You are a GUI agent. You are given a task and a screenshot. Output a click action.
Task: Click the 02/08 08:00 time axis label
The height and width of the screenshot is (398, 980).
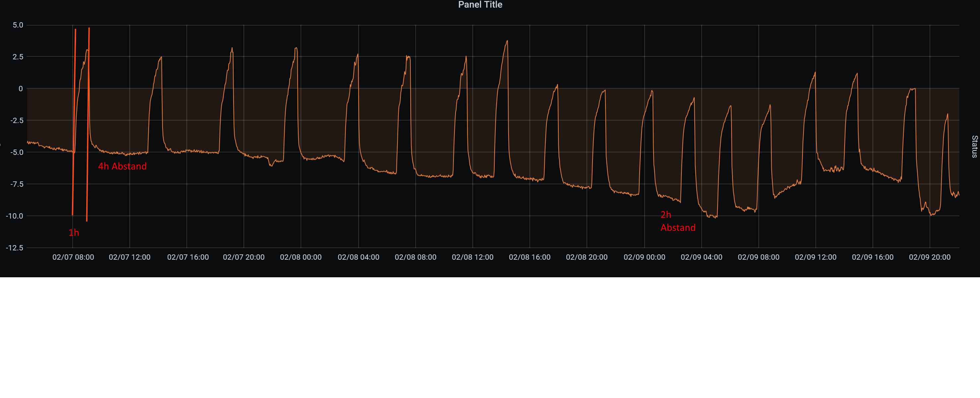415,257
